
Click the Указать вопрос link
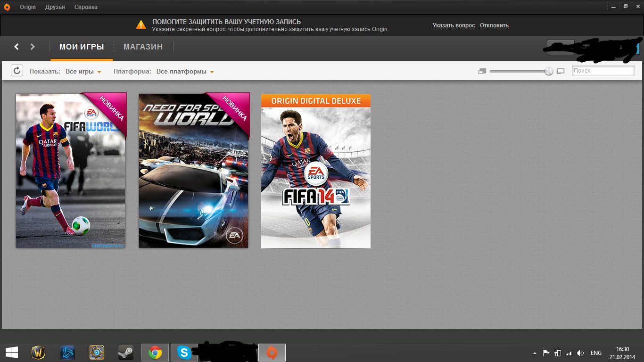click(454, 25)
